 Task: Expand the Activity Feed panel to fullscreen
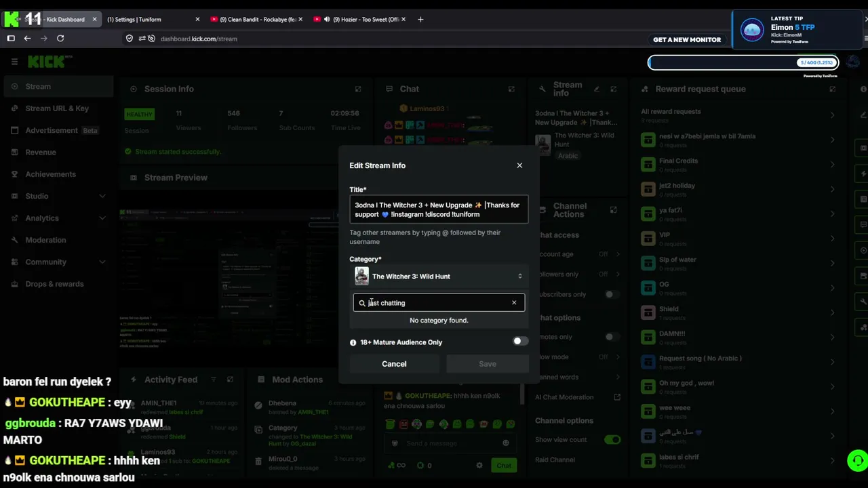click(230, 380)
